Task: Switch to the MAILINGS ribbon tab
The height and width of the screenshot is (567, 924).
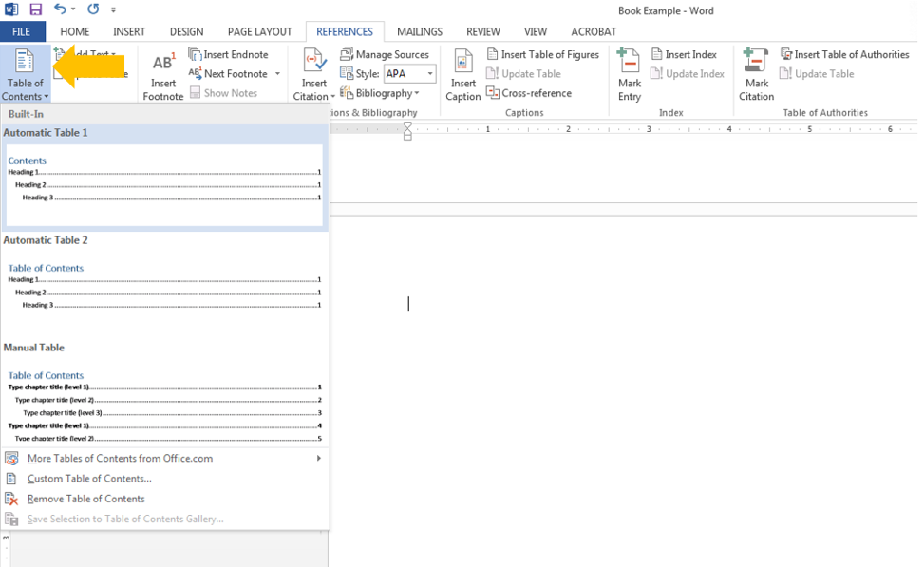Action: point(419,31)
